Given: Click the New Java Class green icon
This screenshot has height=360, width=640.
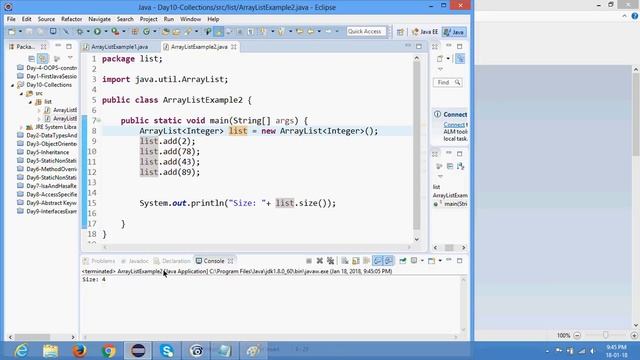Looking at the screenshot, I should pos(146,31).
